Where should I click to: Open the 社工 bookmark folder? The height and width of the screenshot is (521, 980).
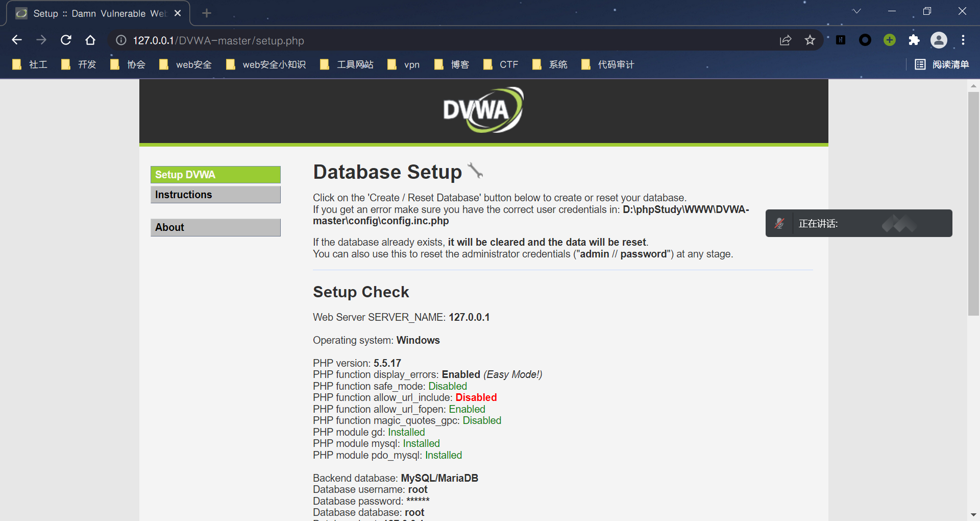coord(30,64)
